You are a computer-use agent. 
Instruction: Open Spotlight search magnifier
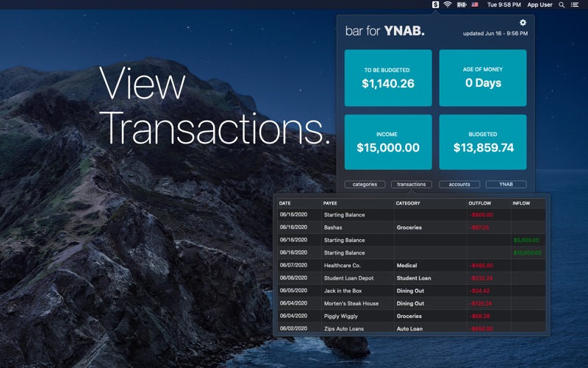tap(562, 5)
